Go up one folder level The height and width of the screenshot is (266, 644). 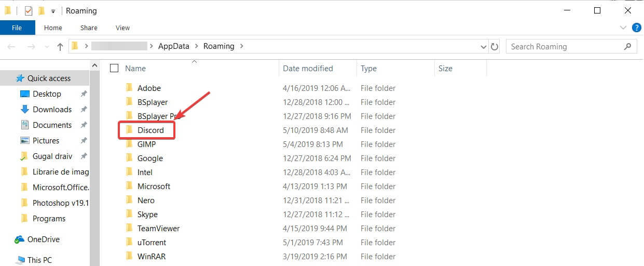[60, 47]
